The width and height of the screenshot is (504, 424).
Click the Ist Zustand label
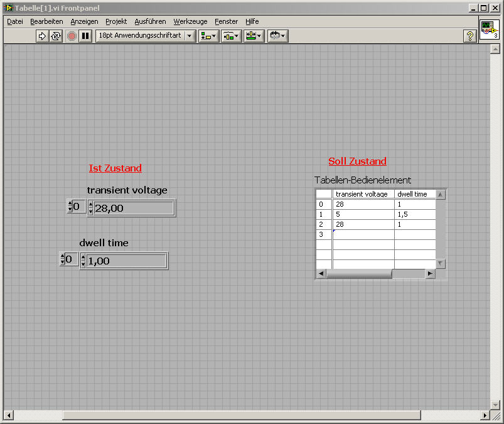115,168
